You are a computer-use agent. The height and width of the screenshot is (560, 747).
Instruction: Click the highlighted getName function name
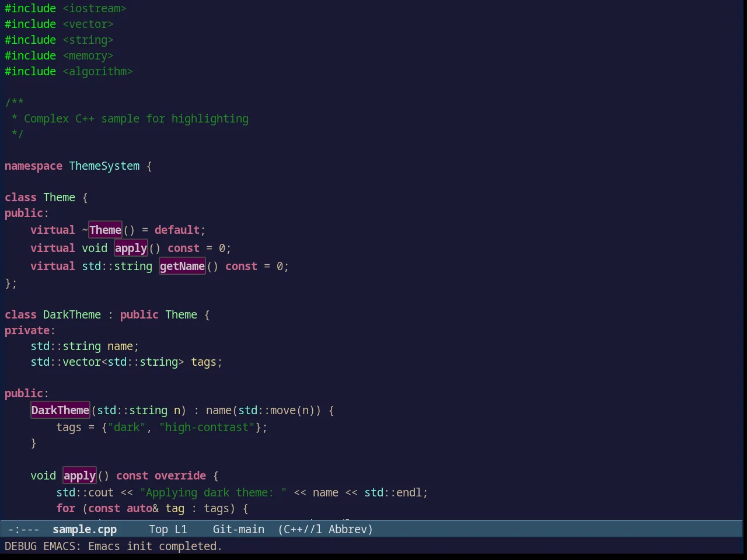tap(182, 266)
